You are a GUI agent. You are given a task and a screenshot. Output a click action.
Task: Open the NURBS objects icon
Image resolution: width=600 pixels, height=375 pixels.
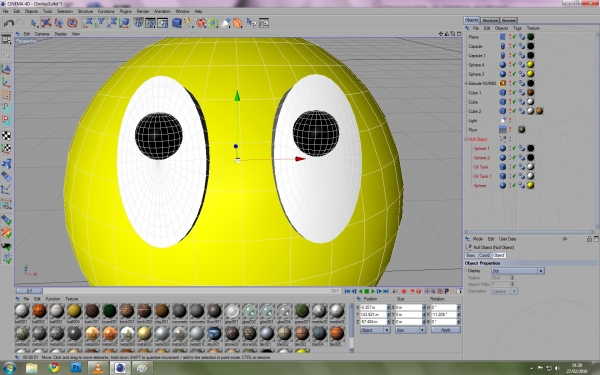coord(201,23)
